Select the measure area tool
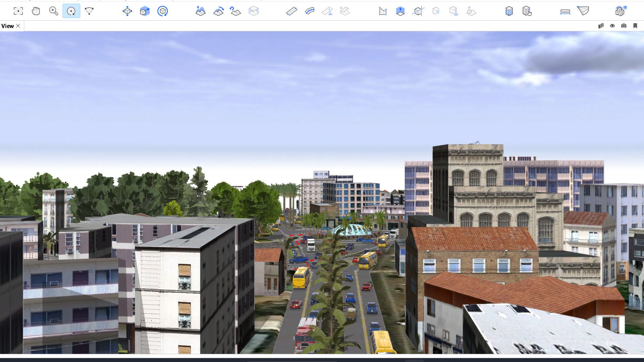Viewport: 644px width, 362px height. [x=583, y=11]
